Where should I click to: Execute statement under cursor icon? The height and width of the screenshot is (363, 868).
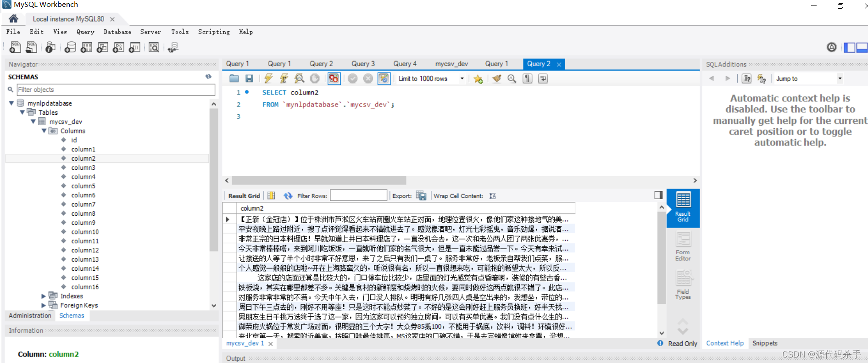(x=284, y=78)
